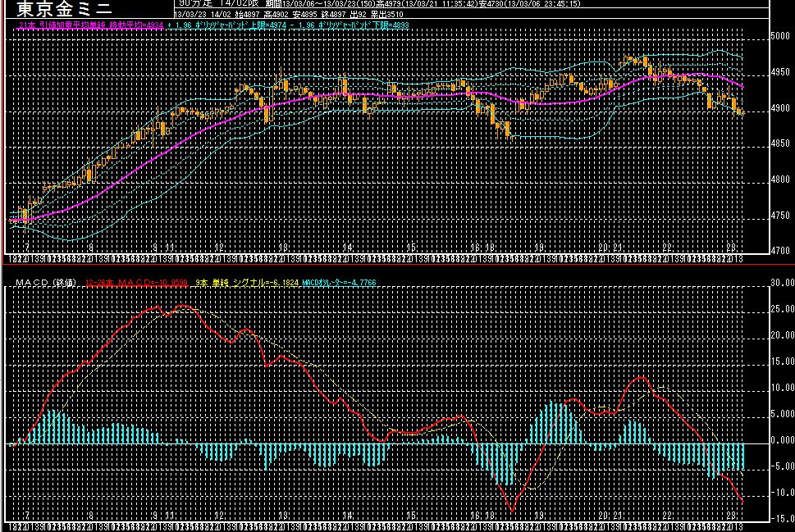Click the 4800 price axis label
Image resolution: width=795 pixels, height=532 pixels.
780,180
